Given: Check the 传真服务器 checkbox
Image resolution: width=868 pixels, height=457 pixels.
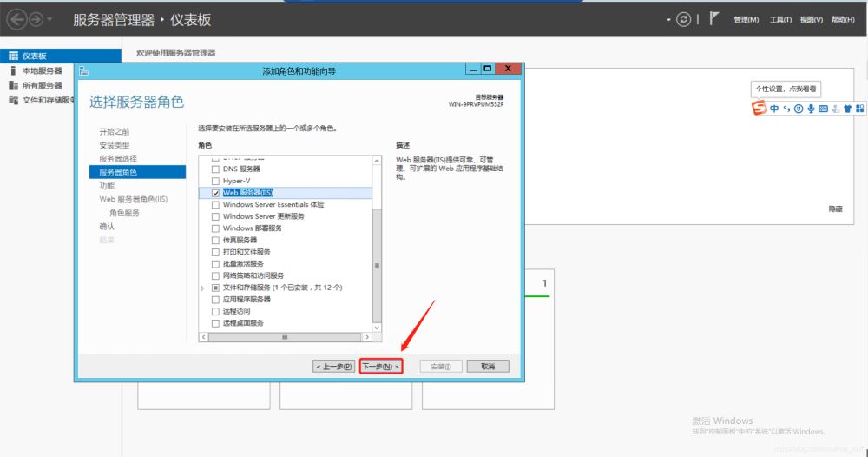Looking at the screenshot, I should point(215,240).
